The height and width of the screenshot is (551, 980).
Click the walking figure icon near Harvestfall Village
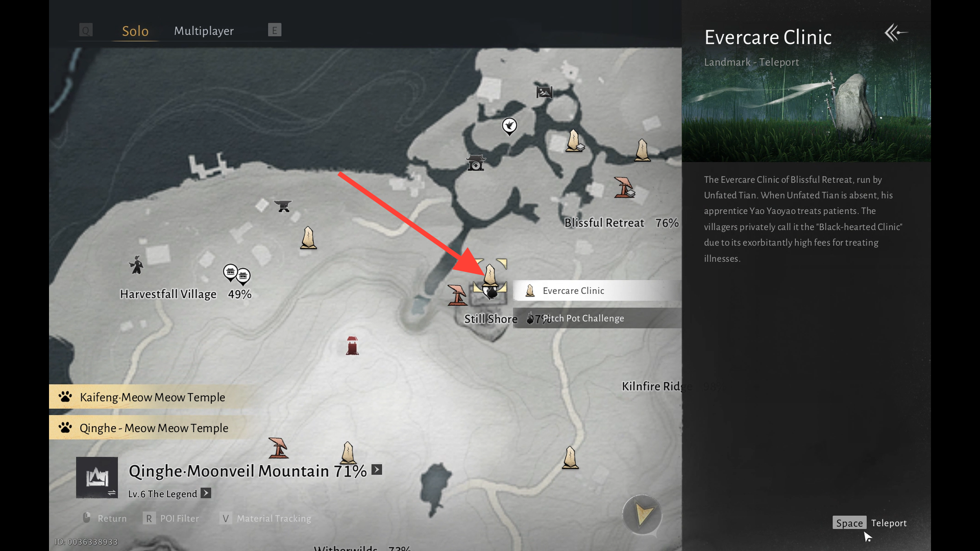136,265
